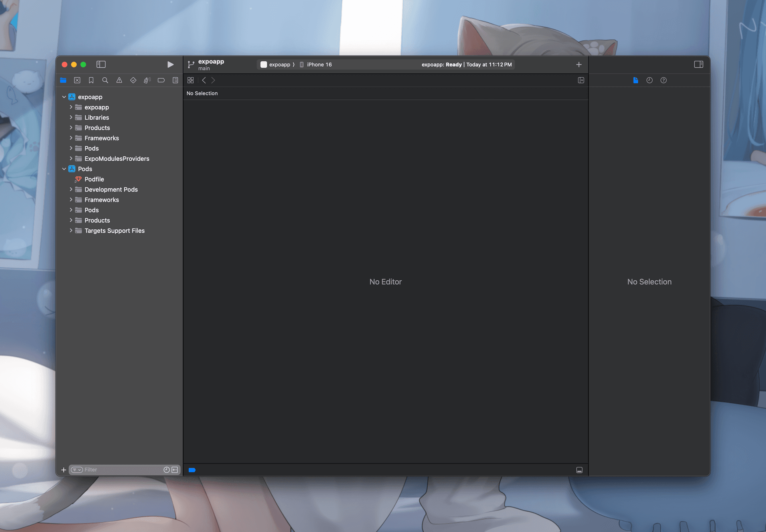Select the Quick Help inspector icon

[x=663, y=80]
